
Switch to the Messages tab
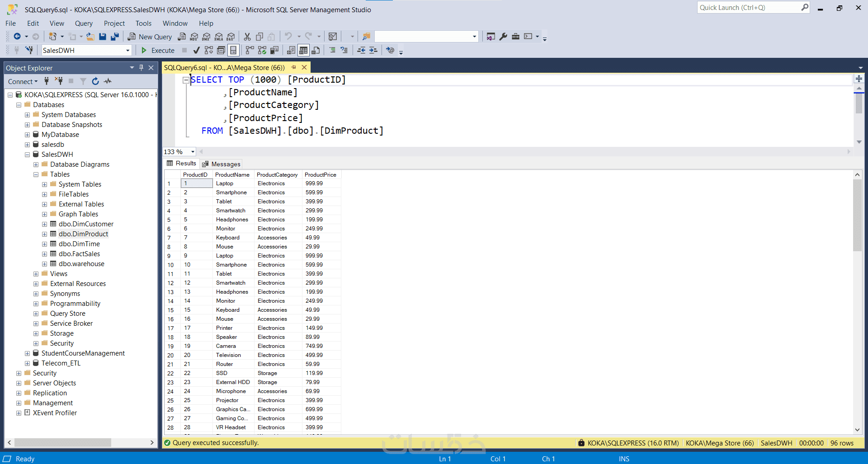(x=221, y=164)
